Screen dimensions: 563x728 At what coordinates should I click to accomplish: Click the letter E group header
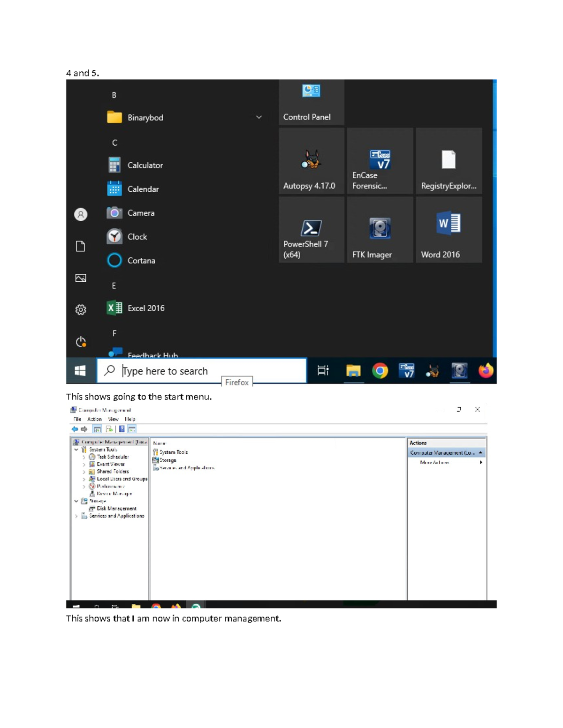tap(114, 285)
